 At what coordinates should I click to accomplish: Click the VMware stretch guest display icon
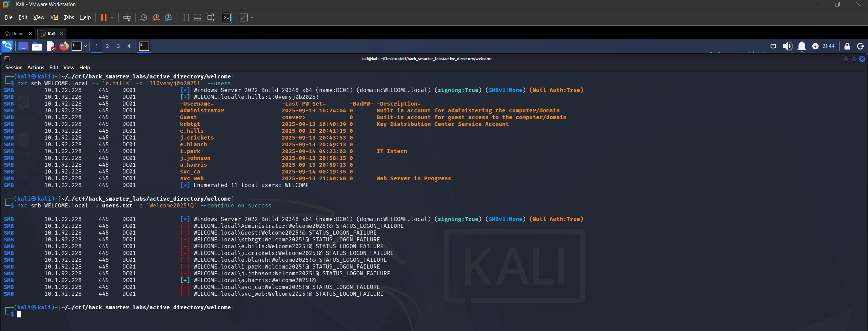coord(243,17)
